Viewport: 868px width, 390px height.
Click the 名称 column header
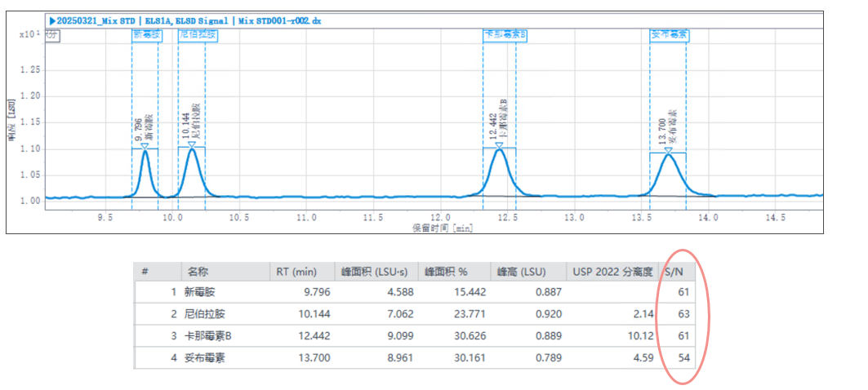tap(198, 272)
